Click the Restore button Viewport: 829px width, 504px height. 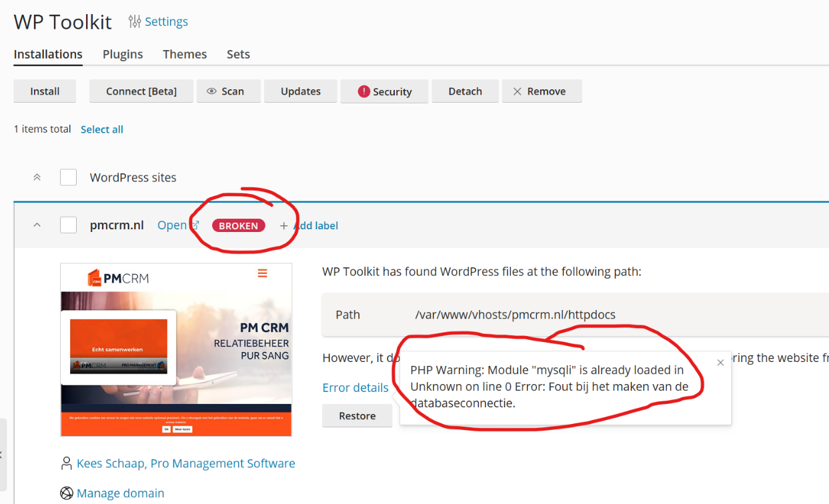pos(357,415)
